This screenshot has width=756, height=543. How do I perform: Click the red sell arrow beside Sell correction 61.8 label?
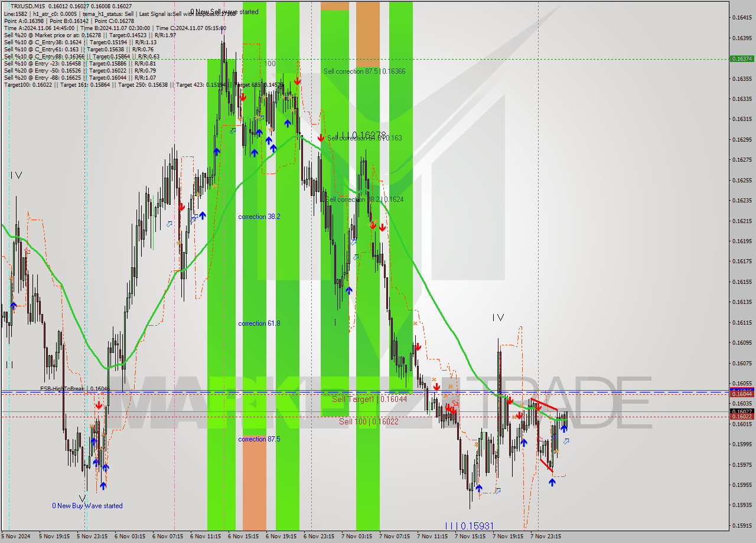pyautogui.click(x=321, y=138)
